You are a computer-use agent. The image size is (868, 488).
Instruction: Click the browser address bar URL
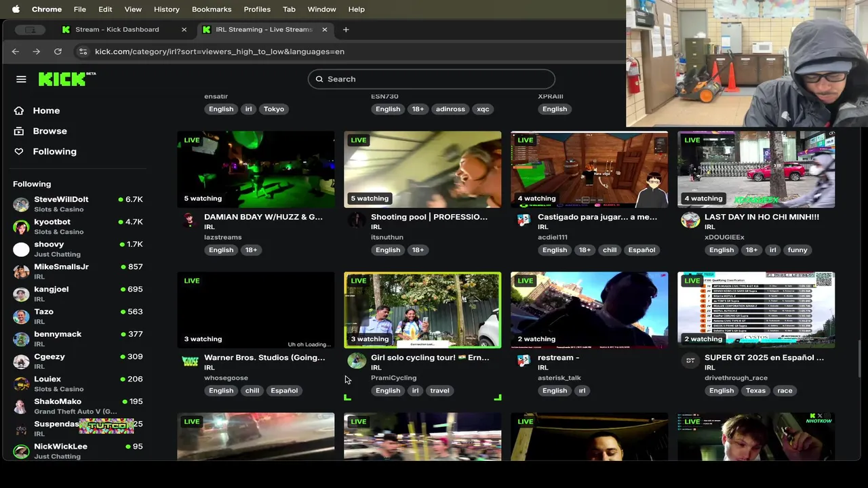point(220,52)
